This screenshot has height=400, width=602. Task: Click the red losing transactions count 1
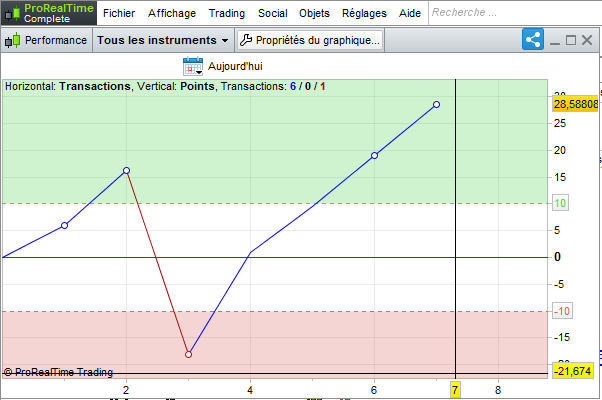(322, 86)
